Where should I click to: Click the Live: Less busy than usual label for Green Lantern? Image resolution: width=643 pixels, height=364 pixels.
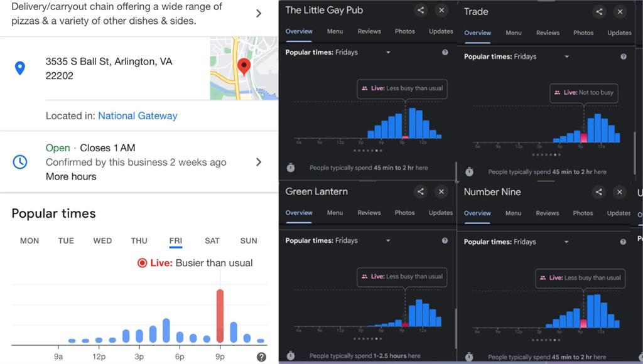click(x=403, y=277)
